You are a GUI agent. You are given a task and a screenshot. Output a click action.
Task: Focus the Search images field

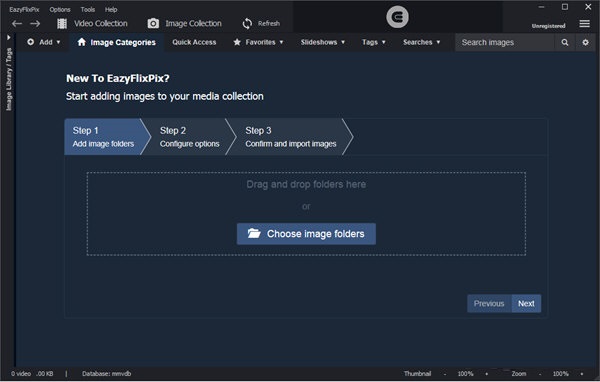click(504, 42)
